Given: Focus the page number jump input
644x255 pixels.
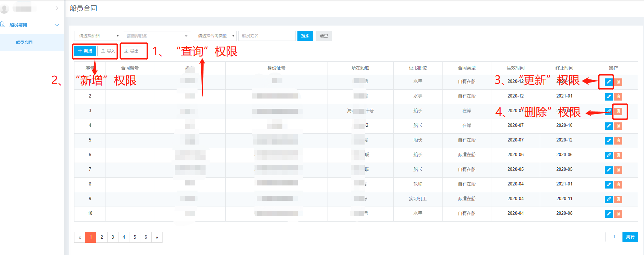Looking at the screenshot, I should (x=614, y=237).
